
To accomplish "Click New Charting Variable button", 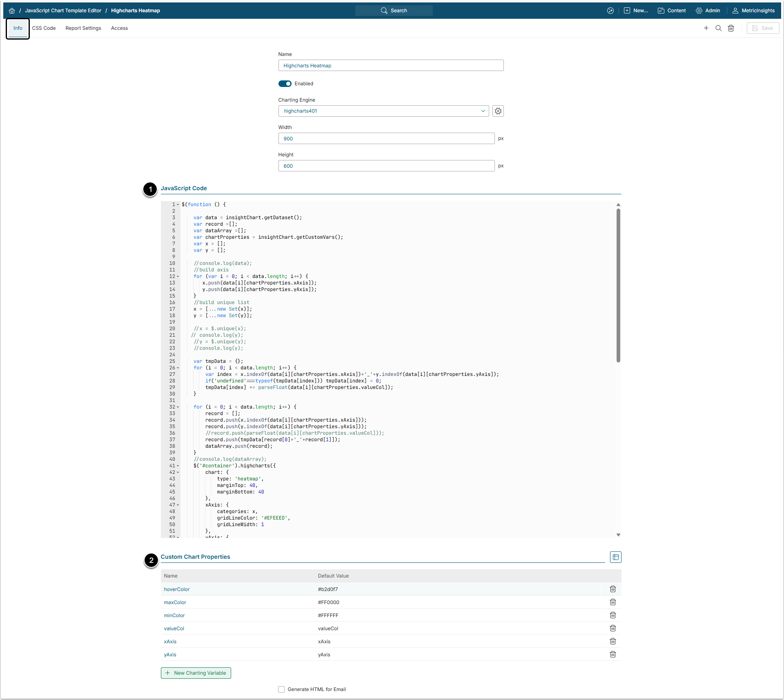I will (196, 673).
